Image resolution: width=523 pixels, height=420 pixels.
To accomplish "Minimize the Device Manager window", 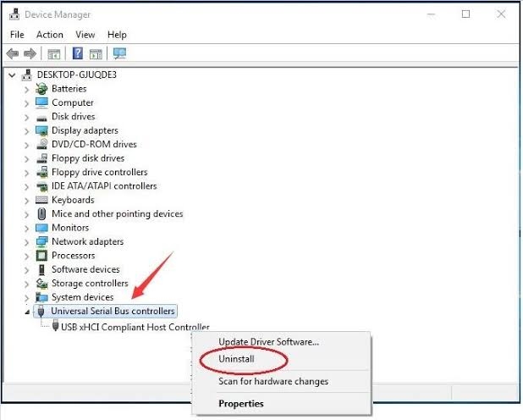I will [x=431, y=14].
